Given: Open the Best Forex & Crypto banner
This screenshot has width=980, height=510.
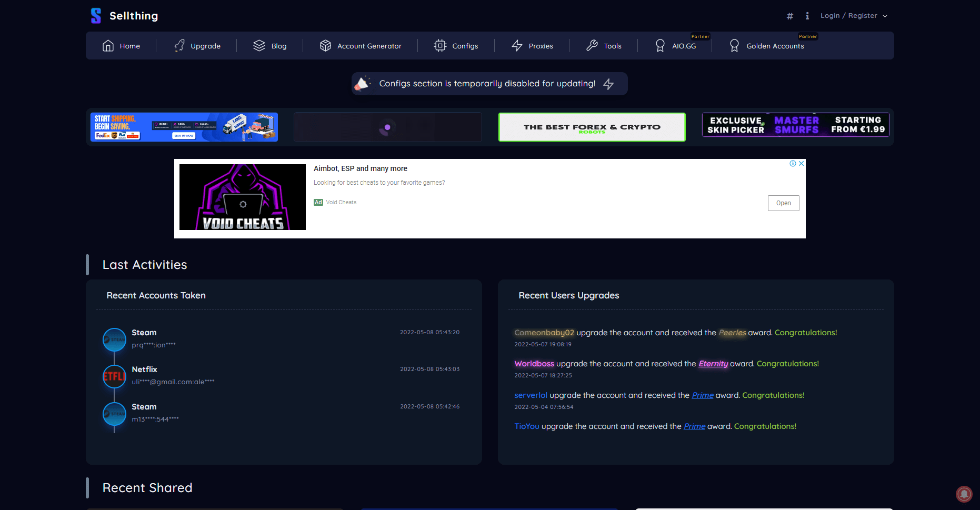Looking at the screenshot, I should point(592,127).
